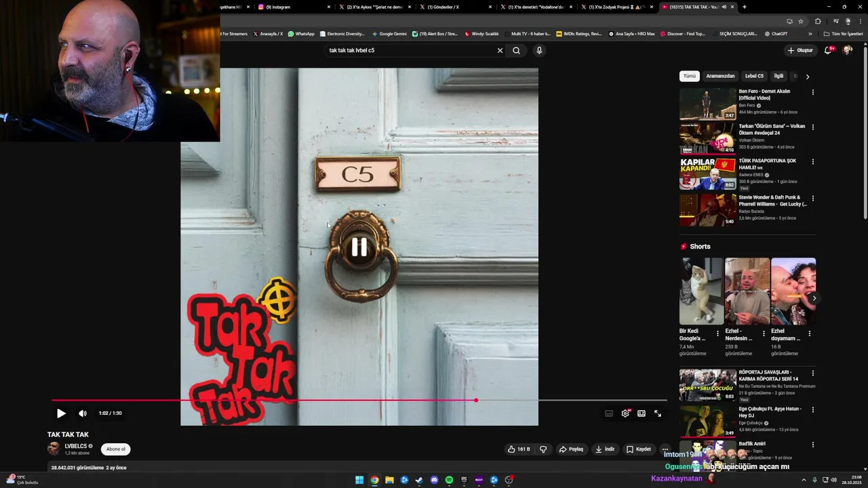
Task: Like the video with thumbs up
Action: click(x=520, y=449)
